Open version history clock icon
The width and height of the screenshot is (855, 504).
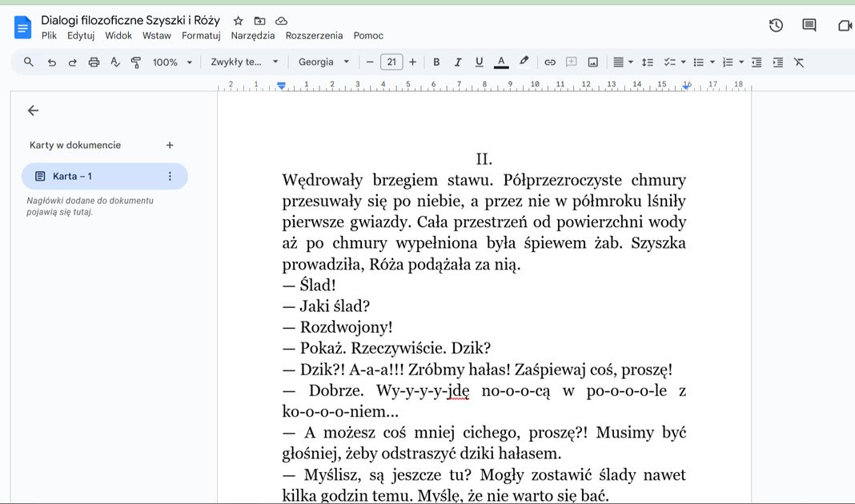point(776,26)
